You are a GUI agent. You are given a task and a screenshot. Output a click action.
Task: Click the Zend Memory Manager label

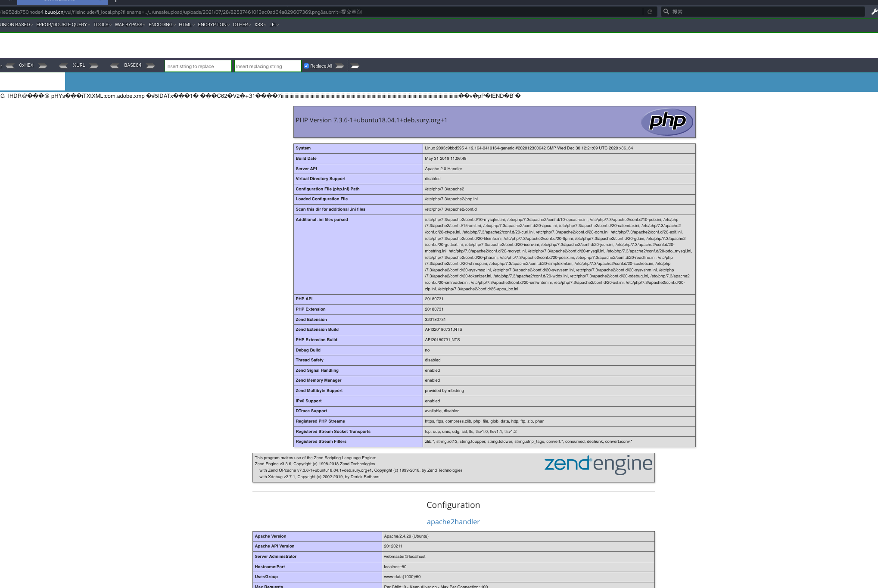(x=318, y=380)
